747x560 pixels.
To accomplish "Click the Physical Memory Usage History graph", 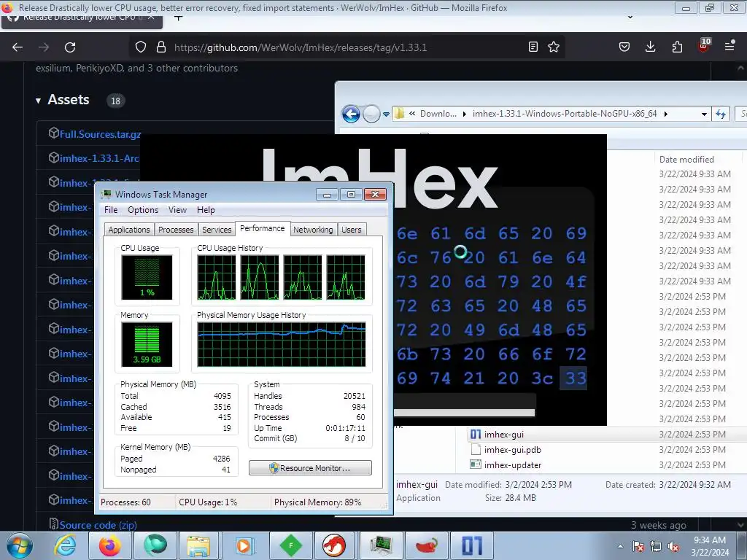I will [282, 344].
